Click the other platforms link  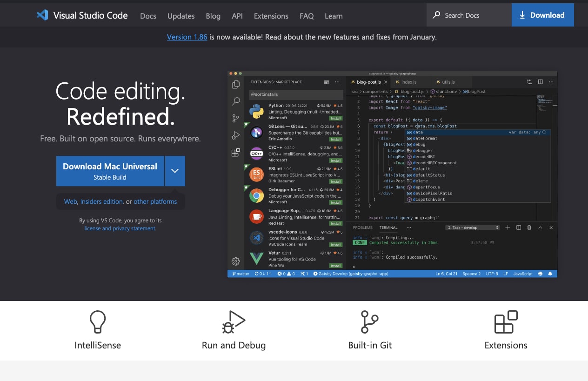click(155, 201)
